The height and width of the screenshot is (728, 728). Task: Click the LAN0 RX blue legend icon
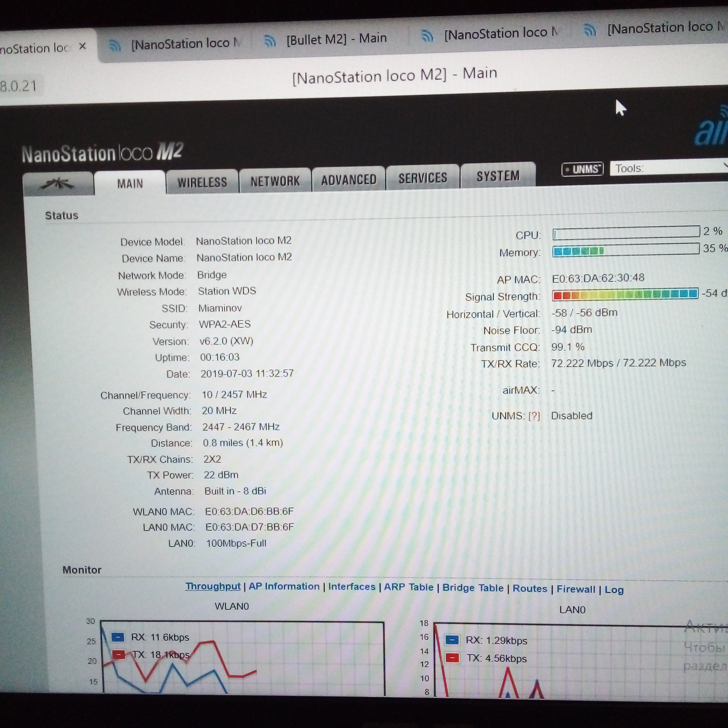tap(452, 640)
